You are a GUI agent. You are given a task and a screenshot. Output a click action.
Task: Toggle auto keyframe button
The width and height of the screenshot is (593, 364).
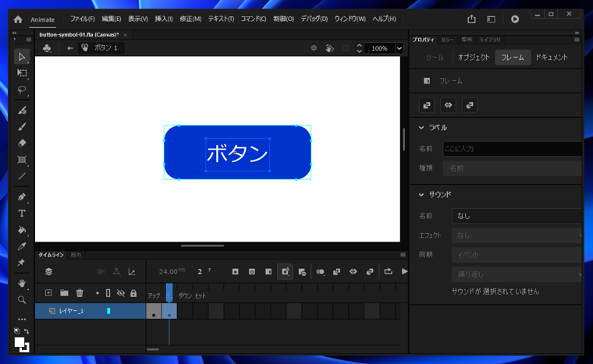coord(285,272)
